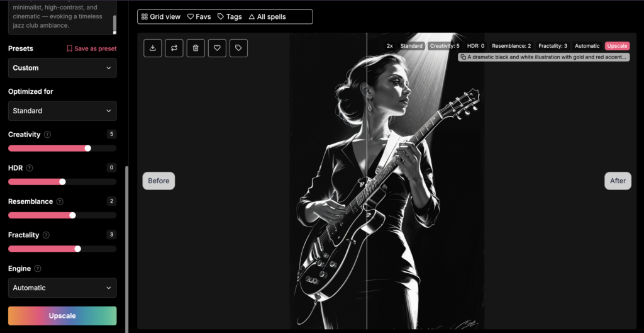Select the All spells tab
This screenshot has height=333, width=644.
(267, 17)
